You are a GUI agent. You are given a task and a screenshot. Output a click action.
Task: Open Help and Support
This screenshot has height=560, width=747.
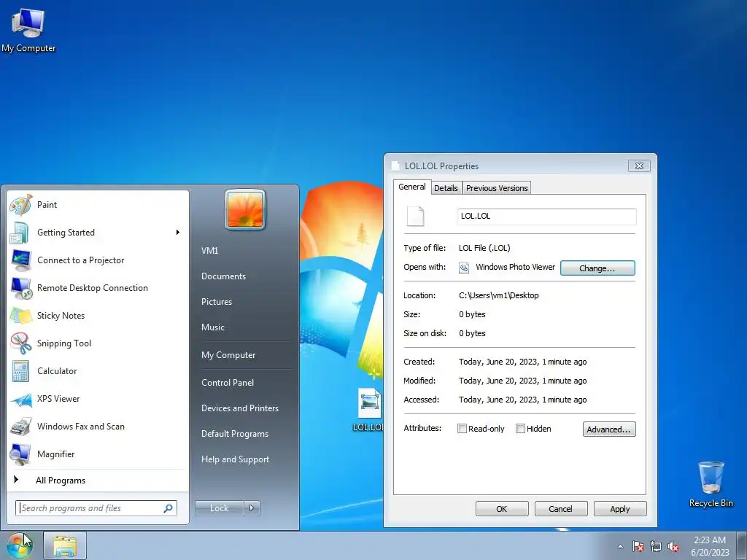[x=236, y=459]
